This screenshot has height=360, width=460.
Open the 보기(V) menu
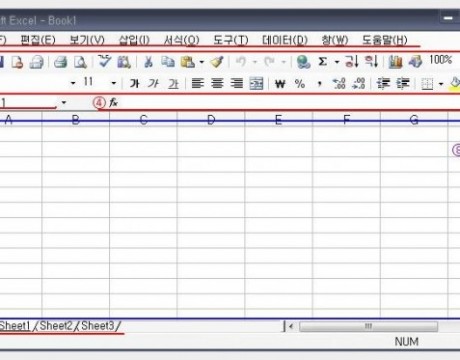87,40
